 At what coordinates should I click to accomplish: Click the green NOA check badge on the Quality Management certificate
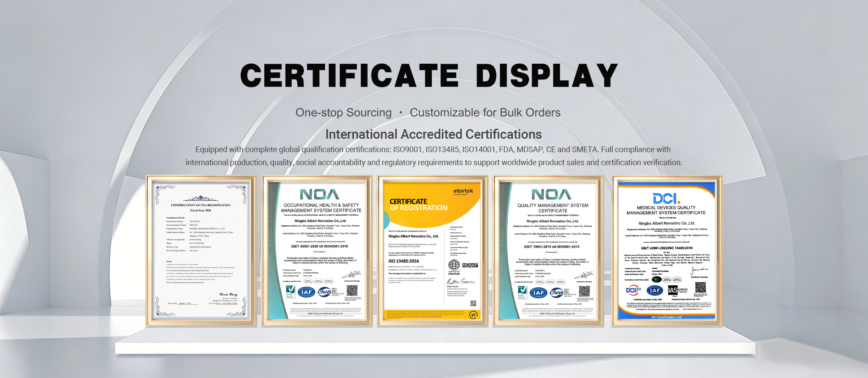(x=522, y=292)
